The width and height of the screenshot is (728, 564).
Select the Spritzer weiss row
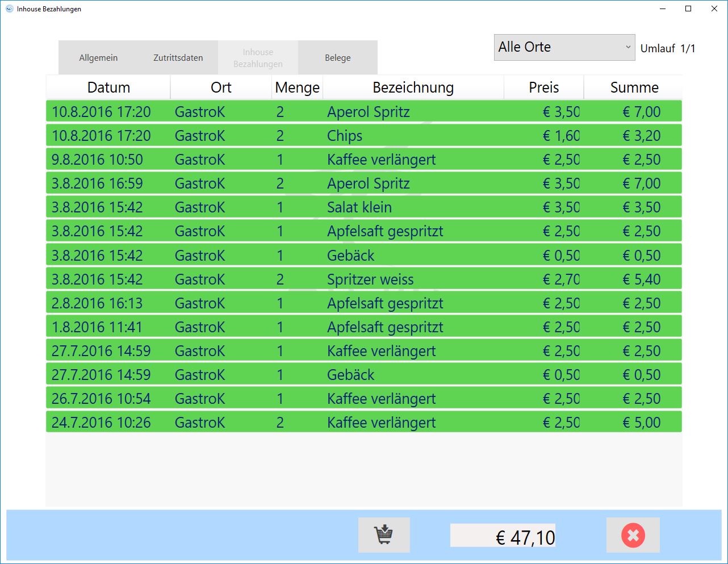[x=363, y=279]
